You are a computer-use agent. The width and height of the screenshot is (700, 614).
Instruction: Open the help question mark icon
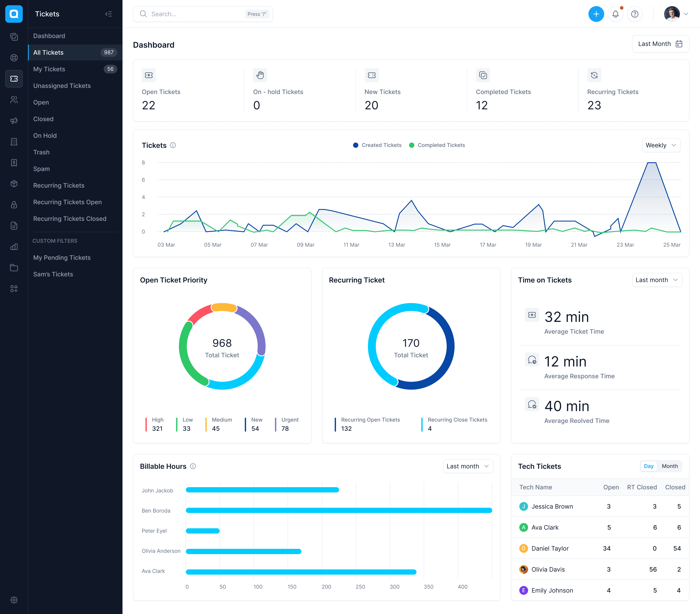[635, 14]
